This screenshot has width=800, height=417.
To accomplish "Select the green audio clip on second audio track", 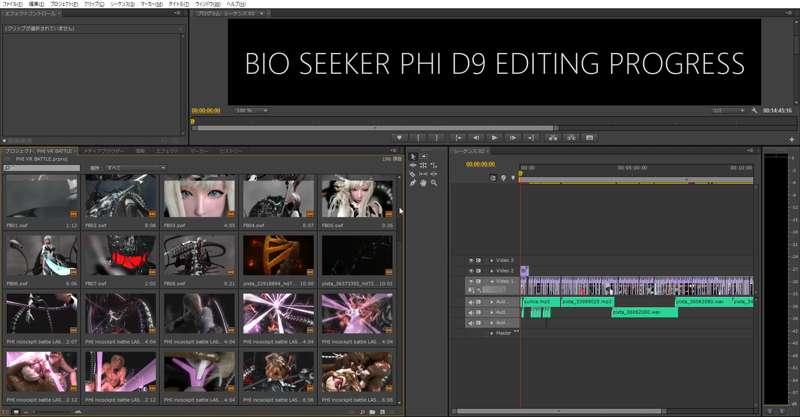I will click(644, 312).
